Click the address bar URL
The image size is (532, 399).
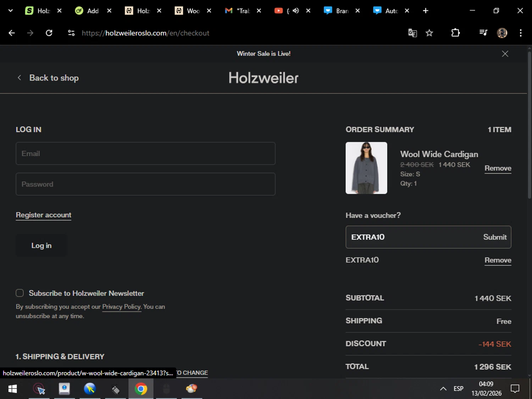tap(145, 33)
